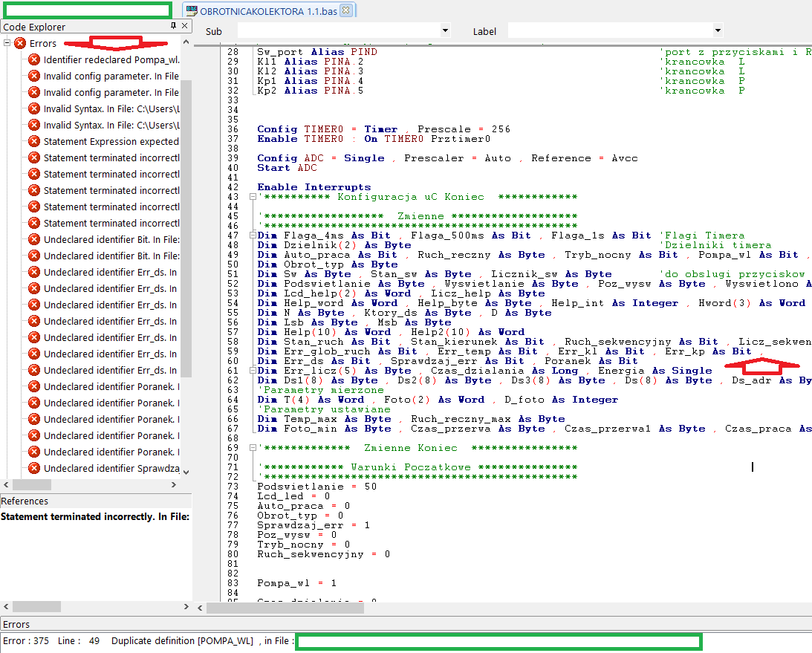Click the red icon of the Errors root node

pyautogui.click(x=20, y=44)
